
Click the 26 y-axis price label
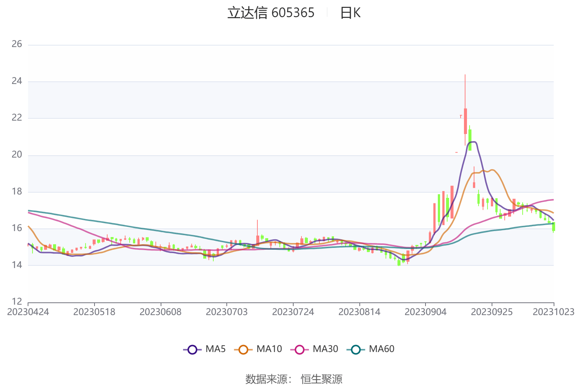(17, 44)
